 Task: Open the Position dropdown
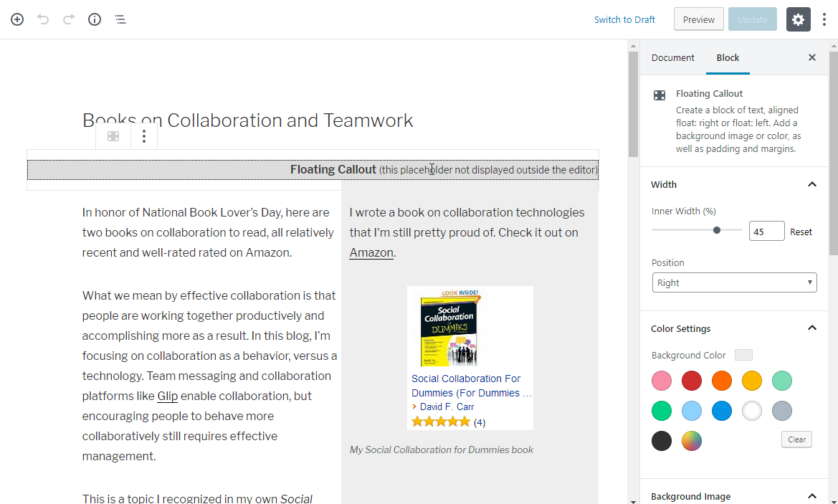tap(734, 282)
